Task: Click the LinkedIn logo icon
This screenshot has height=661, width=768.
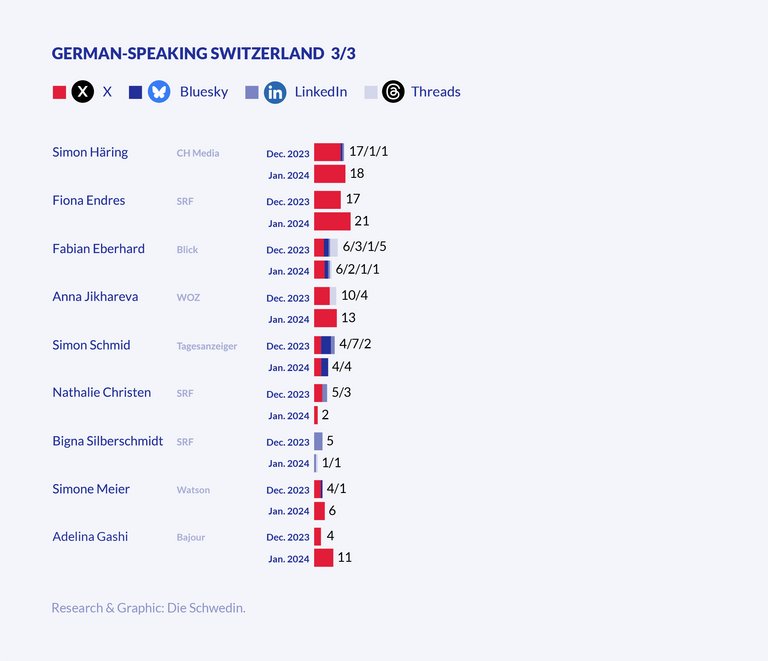Action: (x=275, y=92)
